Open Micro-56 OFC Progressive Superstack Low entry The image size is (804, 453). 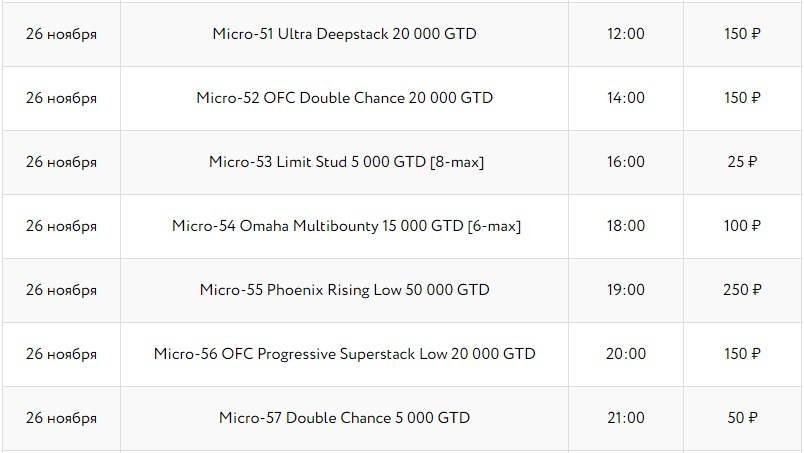(x=344, y=354)
